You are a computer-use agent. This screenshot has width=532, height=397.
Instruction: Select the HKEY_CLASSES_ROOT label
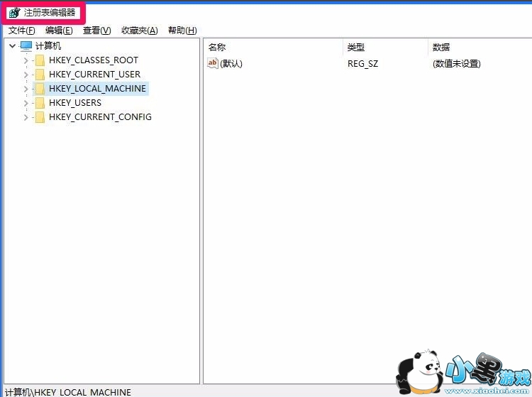click(94, 60)
